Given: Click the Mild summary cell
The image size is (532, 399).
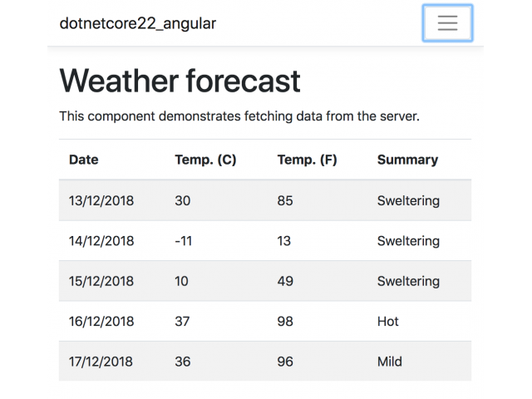Looking at the screenshot, I should pos(390,362).
